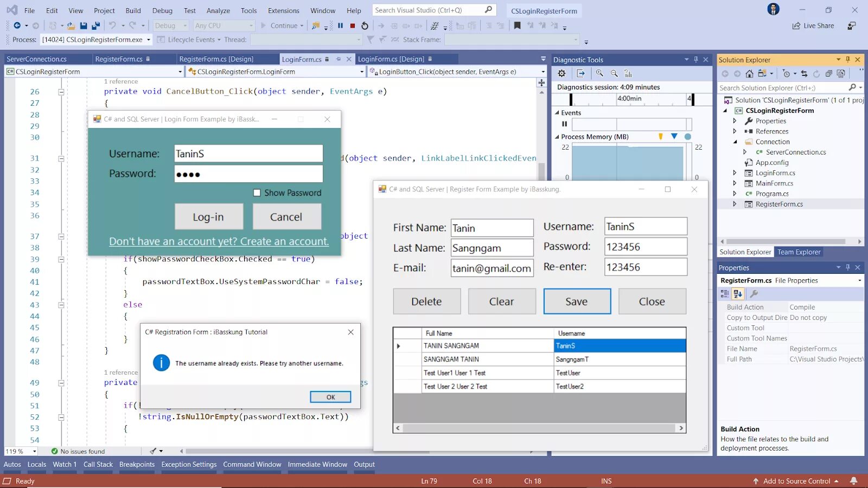
Task: Toggle outlining box at code line 26
Action: coord(61,92)
